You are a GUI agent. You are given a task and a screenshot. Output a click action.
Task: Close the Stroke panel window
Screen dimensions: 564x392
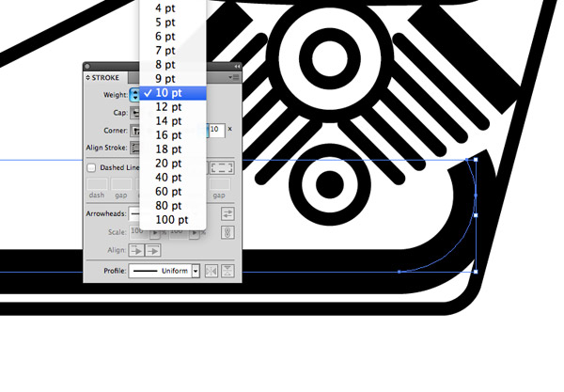[87, 66]
